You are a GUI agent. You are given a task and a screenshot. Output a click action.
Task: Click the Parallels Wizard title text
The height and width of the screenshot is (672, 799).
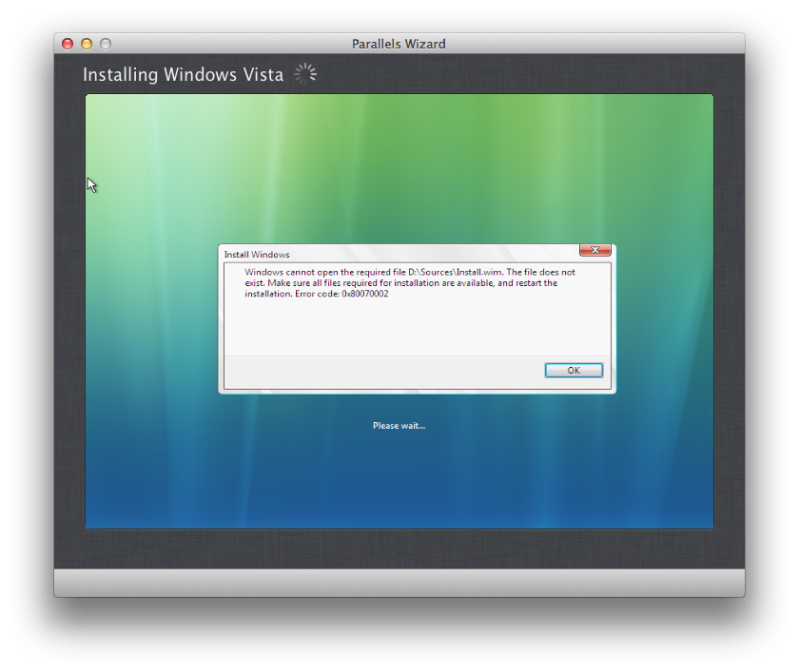[x=399, y=44]
